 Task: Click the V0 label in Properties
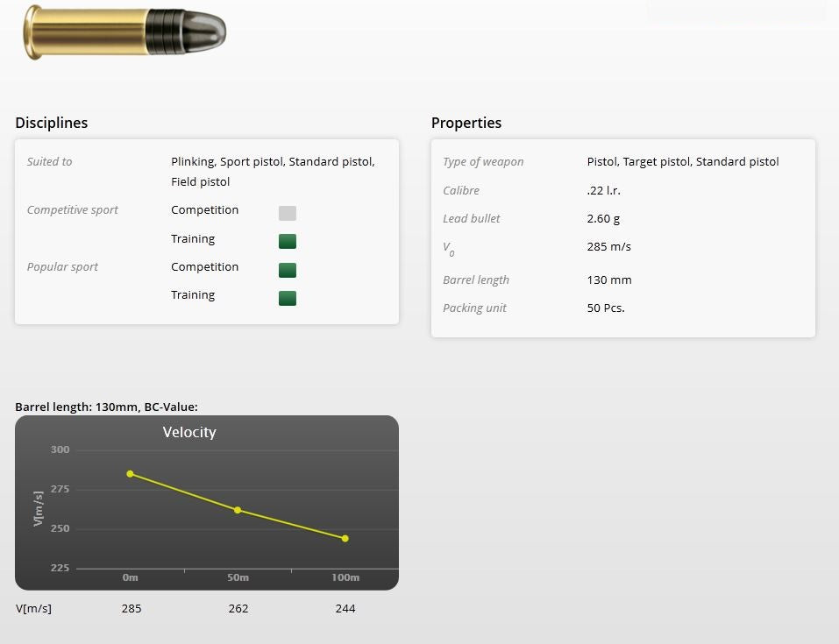click(448, 249)
